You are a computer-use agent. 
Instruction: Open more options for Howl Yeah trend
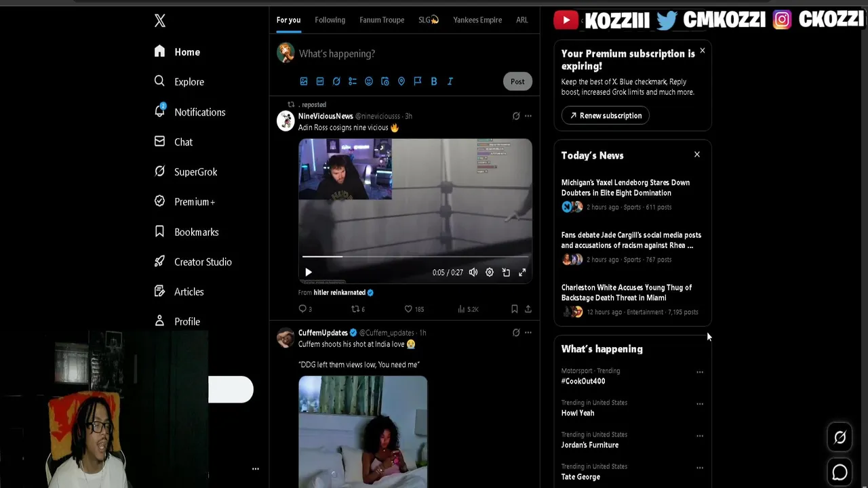700,404
